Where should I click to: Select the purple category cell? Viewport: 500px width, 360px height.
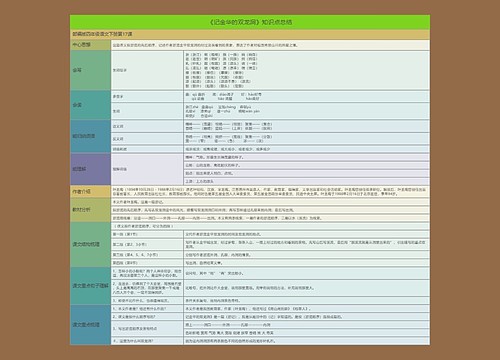coord(90,169)
